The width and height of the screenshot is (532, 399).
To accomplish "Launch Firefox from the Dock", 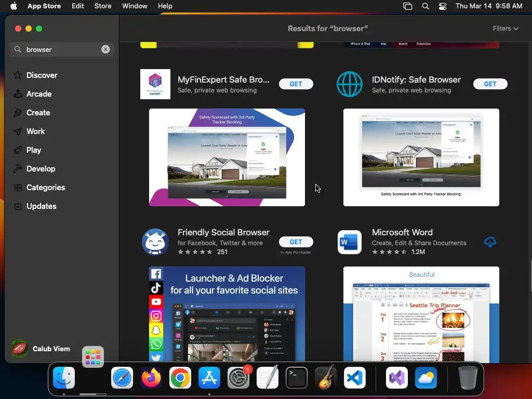I will [151, 378].
